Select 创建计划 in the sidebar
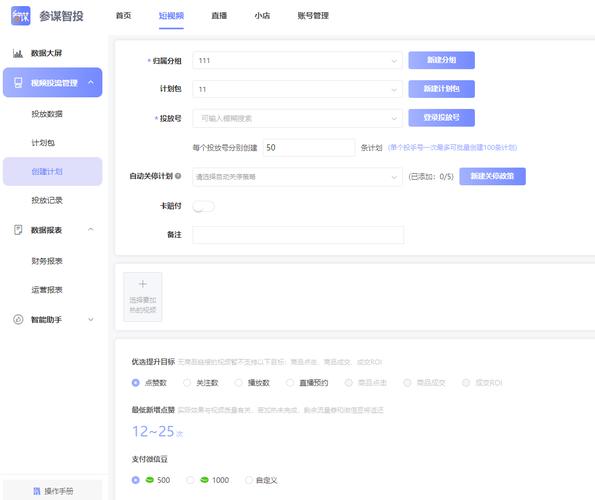 click(x=53, y=171)
